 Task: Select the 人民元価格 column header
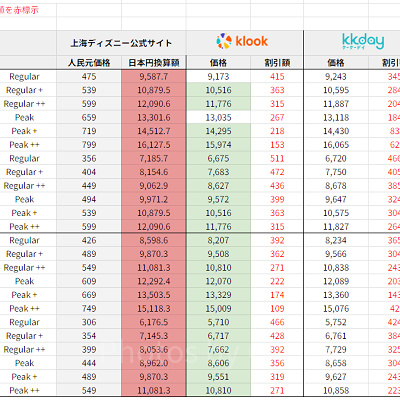click(x=89, y=63)
